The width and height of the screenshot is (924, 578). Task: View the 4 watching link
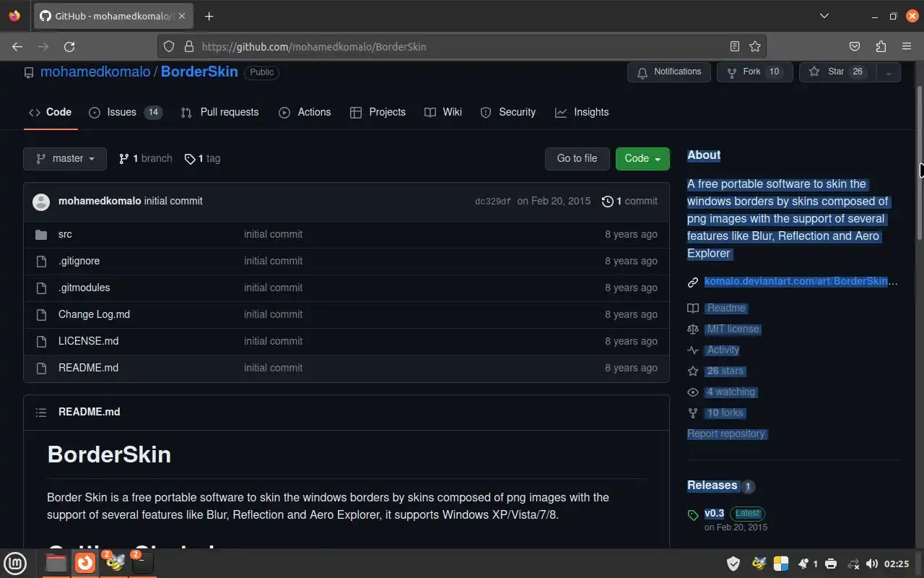(731, 392)
